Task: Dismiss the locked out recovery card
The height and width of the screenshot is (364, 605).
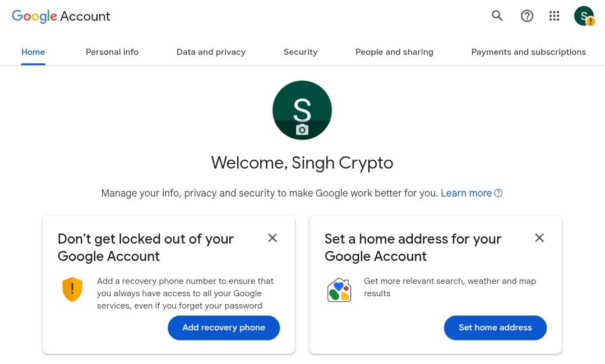Action: [273, 238]
